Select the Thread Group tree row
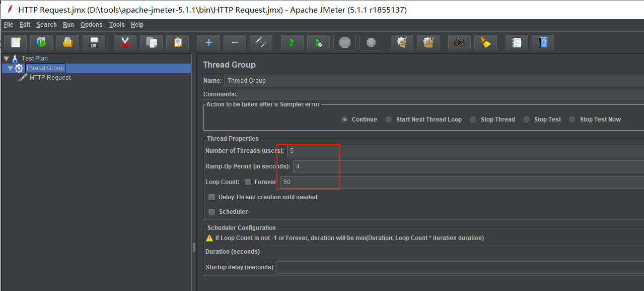 pos(96,68)
